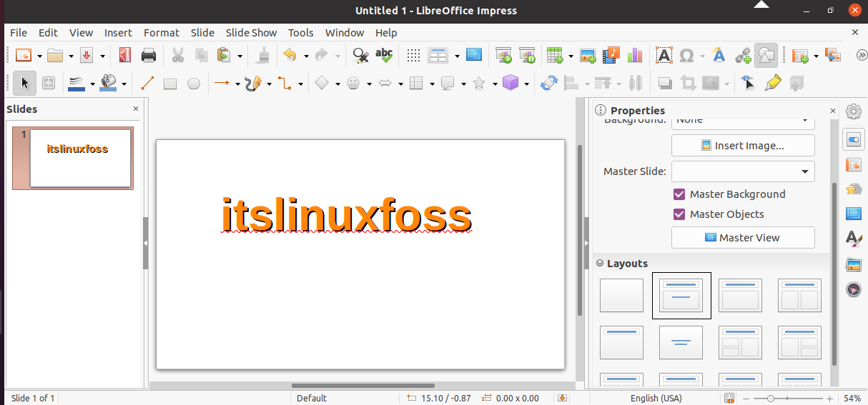Click the Export as PDF icon

tap(126, 55)
